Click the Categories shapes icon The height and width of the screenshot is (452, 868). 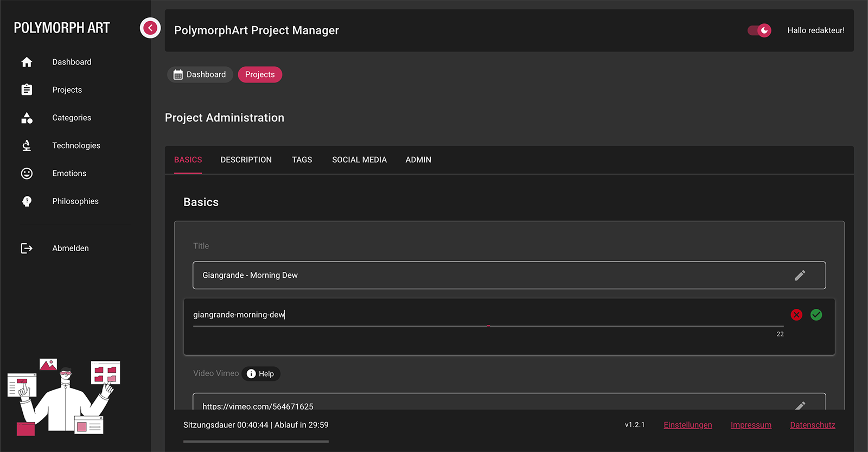[27, 118]
